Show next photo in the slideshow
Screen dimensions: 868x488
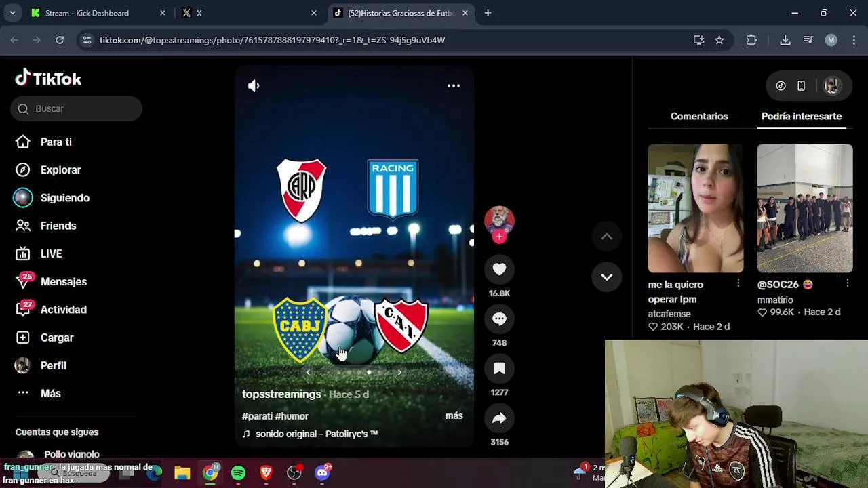pyautogui.click(x=399, y=372)
